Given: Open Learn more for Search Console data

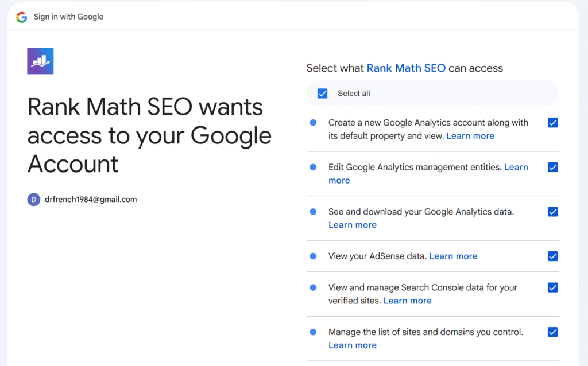Looking at the screenshot, I should pyautogui.click(x=407, y=301).
